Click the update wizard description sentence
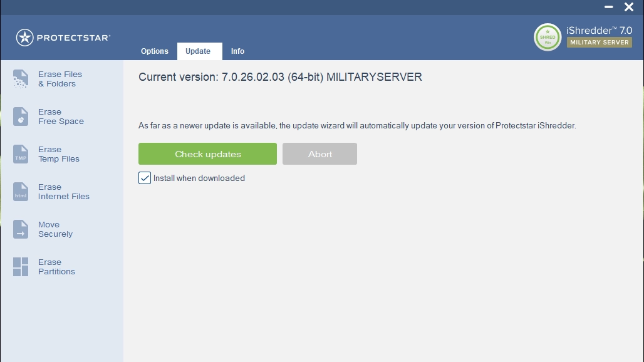The image size is (644, 362). coord(356,125)
